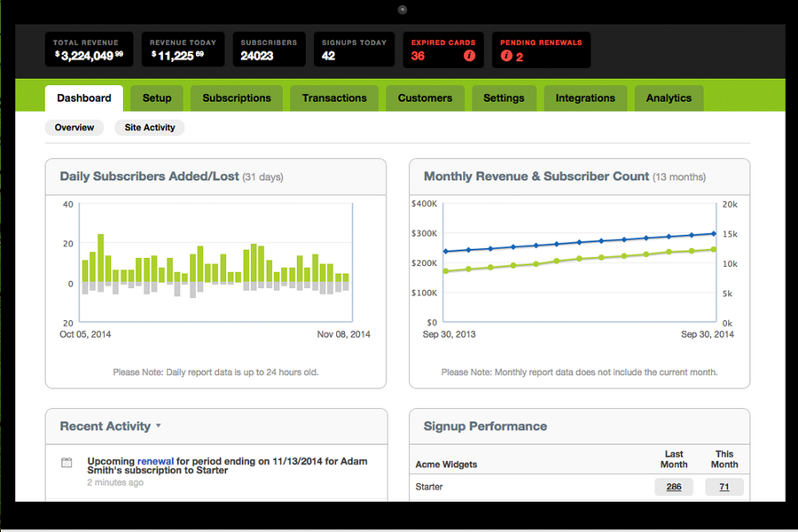This screenshot has height=532, width=798.
Task: Switch to the Settings tab
Action: coord(504,98)
